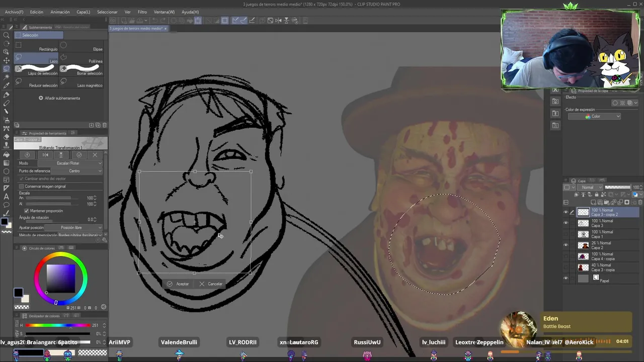
Task: Toggle visibility of Papel layer
Action: (566, 279)
